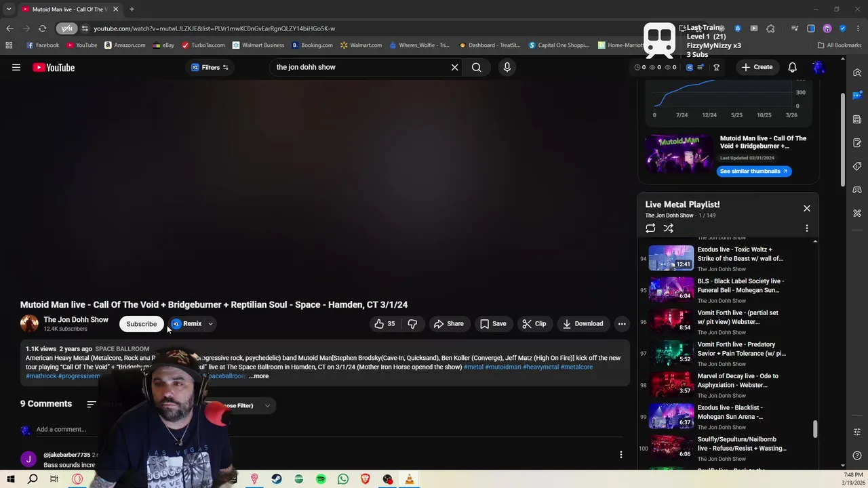868x488 pixels.
Task: Like the Mutoid Man video
Action: [384, 323]
